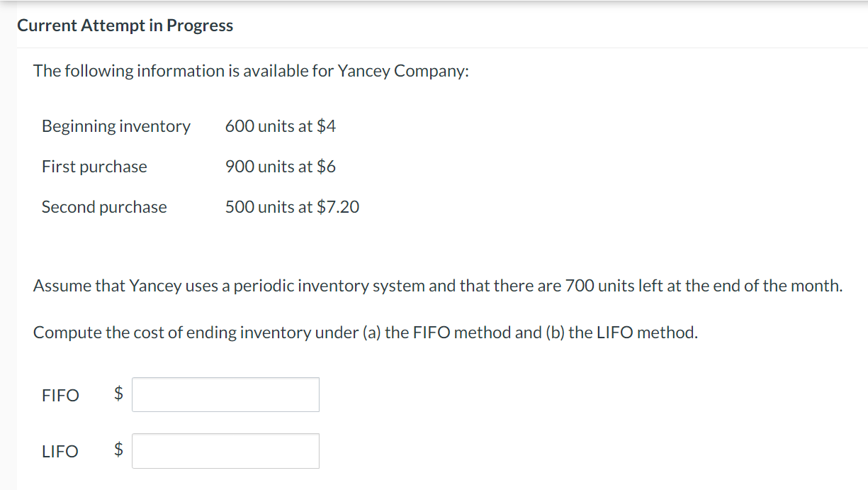This screenshot has height=490, width=868.
Task: Select the Beginning inventory row label
Action: (115, 126)
